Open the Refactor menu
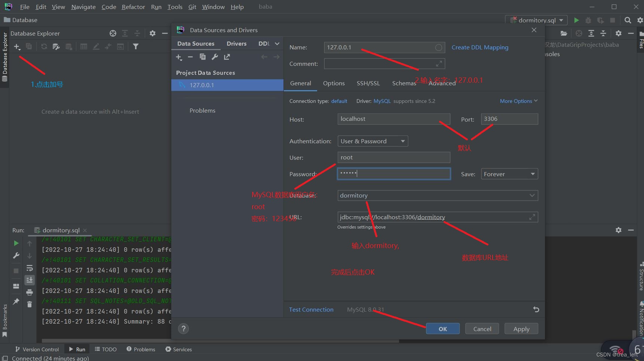This screenshot has width=644, height=361. pos(133,7)
